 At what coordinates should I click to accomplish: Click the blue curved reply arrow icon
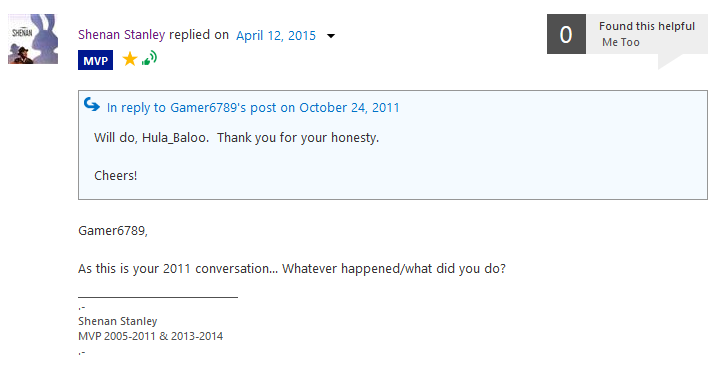92,105
